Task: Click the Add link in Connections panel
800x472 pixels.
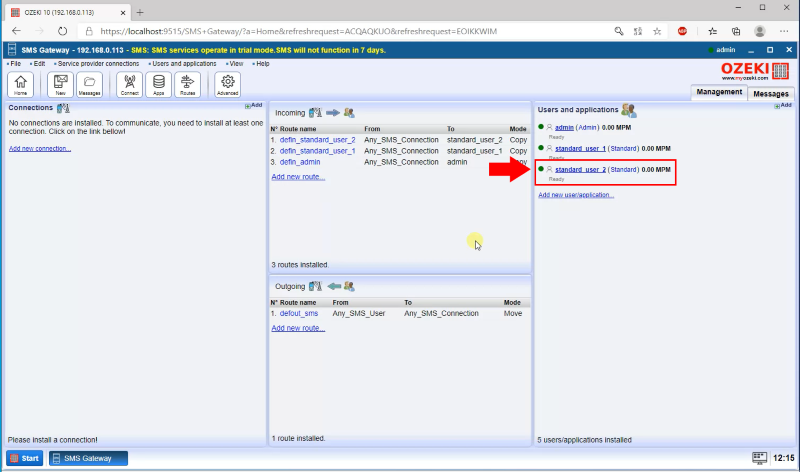Action: pyautogui.click(x=254, y=105)
